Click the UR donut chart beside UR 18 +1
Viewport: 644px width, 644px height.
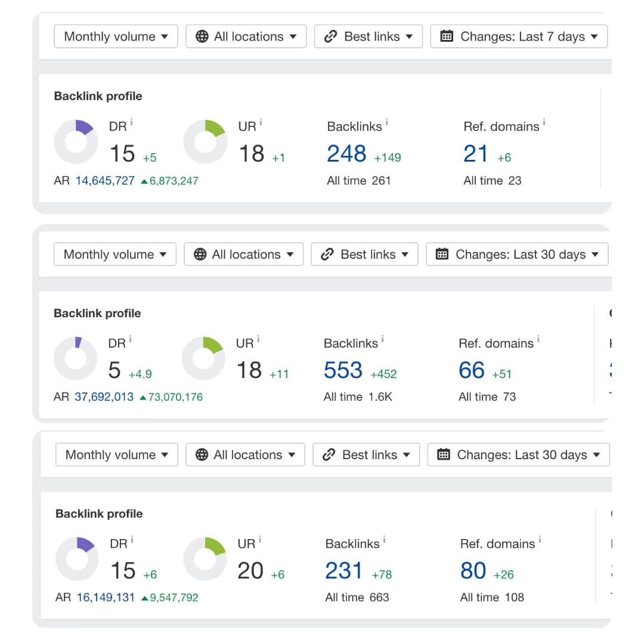tap(205, 142)
